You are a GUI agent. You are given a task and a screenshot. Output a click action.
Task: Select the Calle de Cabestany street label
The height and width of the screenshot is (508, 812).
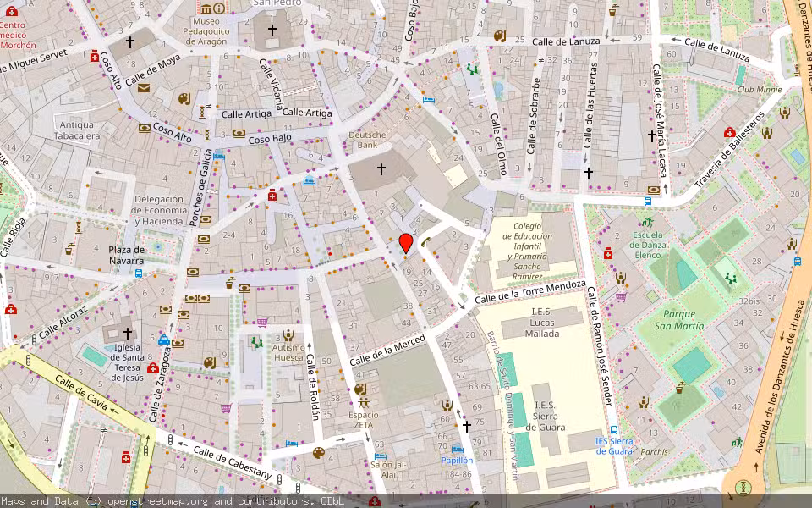pos(232,462)
